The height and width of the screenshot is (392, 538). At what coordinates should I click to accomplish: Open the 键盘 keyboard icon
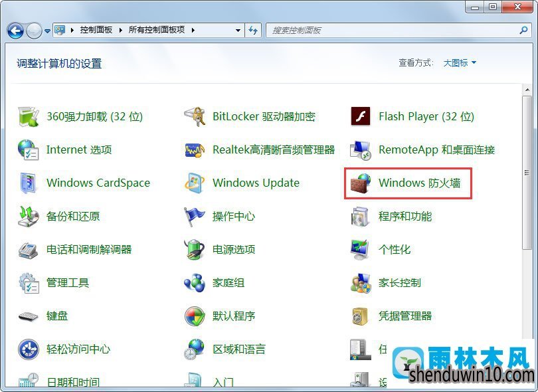point(28,316)
